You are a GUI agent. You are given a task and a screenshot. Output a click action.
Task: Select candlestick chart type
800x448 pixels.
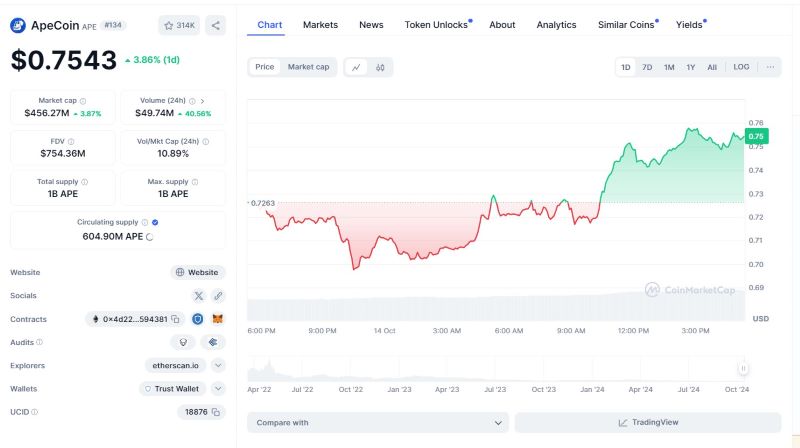click(380, 67)
